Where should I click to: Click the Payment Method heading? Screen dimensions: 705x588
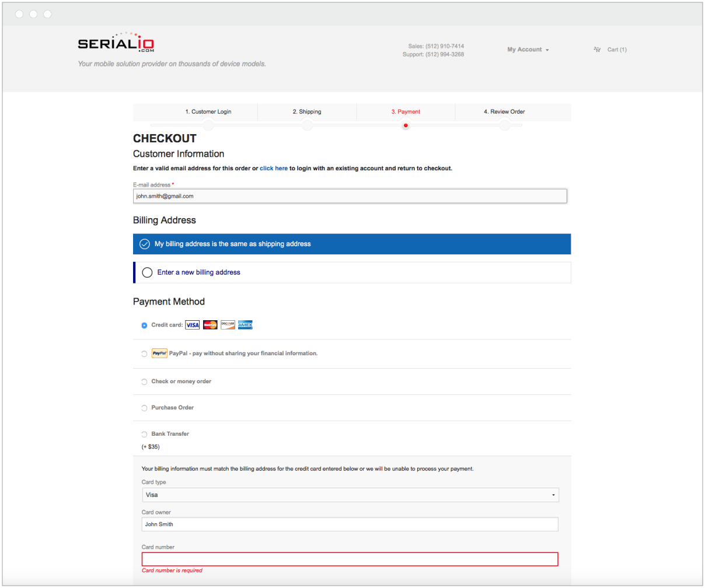[169, 302]
